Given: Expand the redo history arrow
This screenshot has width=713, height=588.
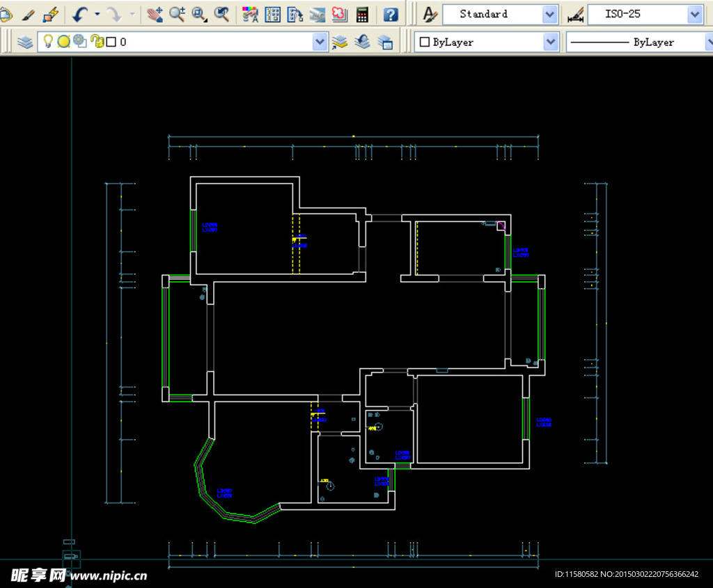Looking at the screenshot, I should [x=132, y=15].
